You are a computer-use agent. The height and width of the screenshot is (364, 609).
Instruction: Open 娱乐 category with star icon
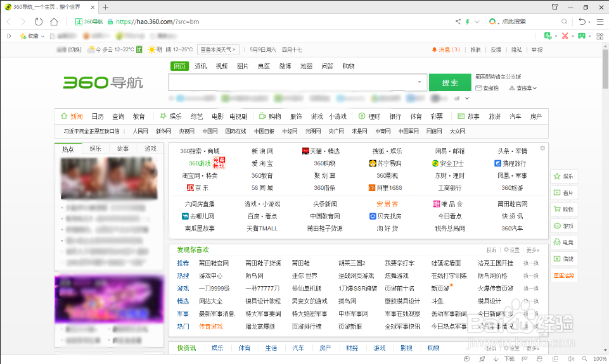click(x=171, y=116)
